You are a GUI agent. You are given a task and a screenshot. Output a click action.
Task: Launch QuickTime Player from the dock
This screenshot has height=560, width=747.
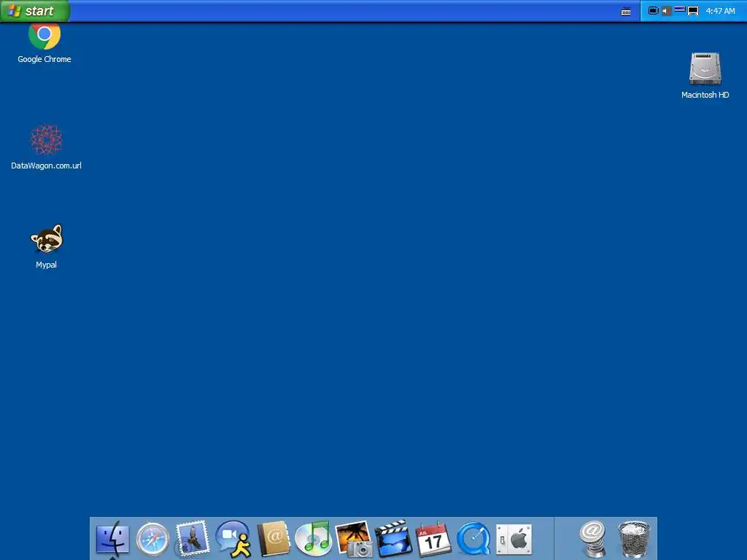[473, 539]
